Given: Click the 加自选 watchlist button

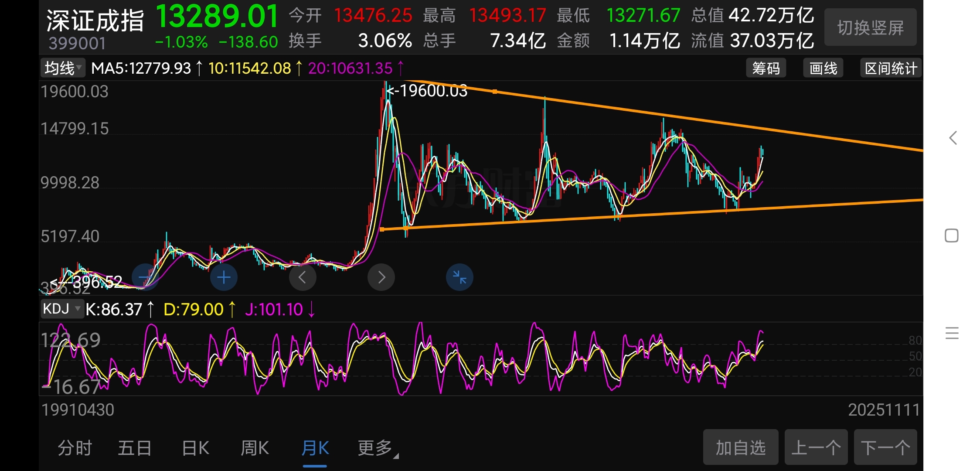Looking at the screenshot, I should pyautogui.click(x=740, y=447).
